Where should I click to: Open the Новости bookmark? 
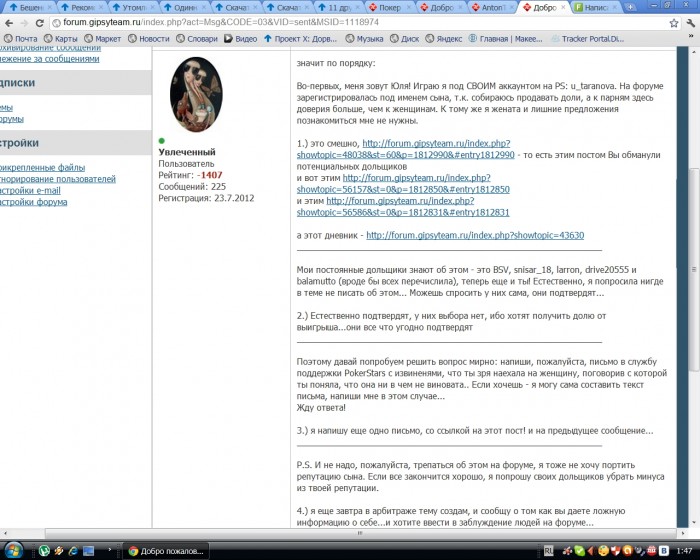[149, 39]
